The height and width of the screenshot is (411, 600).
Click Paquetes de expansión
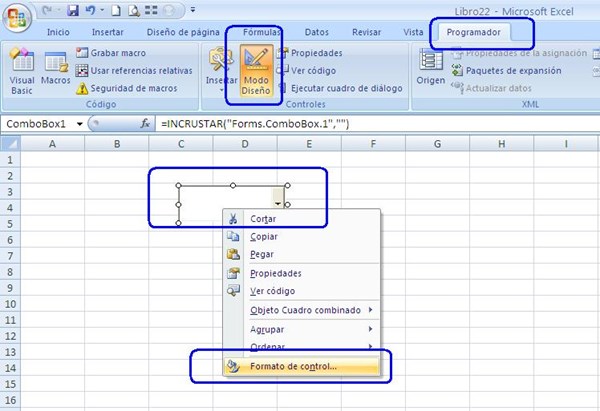coord(506,70)
